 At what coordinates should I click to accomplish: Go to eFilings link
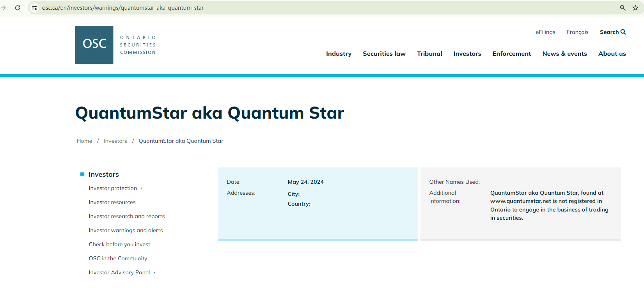pyautogui.click(x=545, y=32)
